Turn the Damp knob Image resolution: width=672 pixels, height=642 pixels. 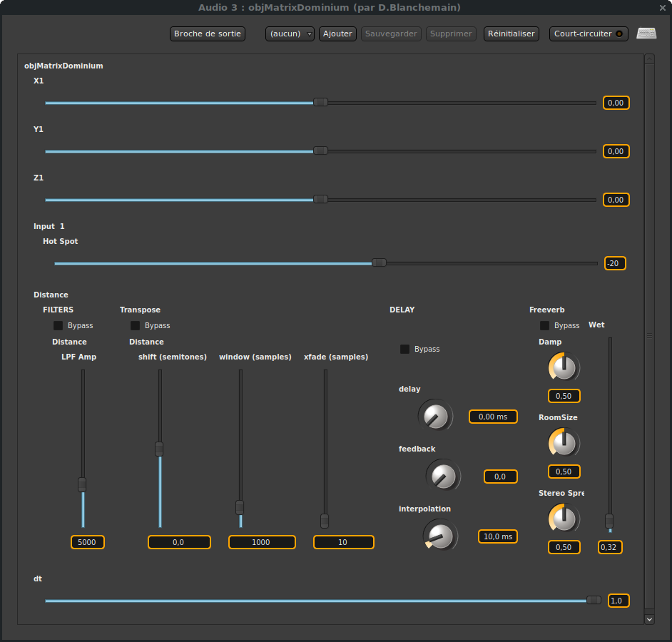[x=564, y=368]
